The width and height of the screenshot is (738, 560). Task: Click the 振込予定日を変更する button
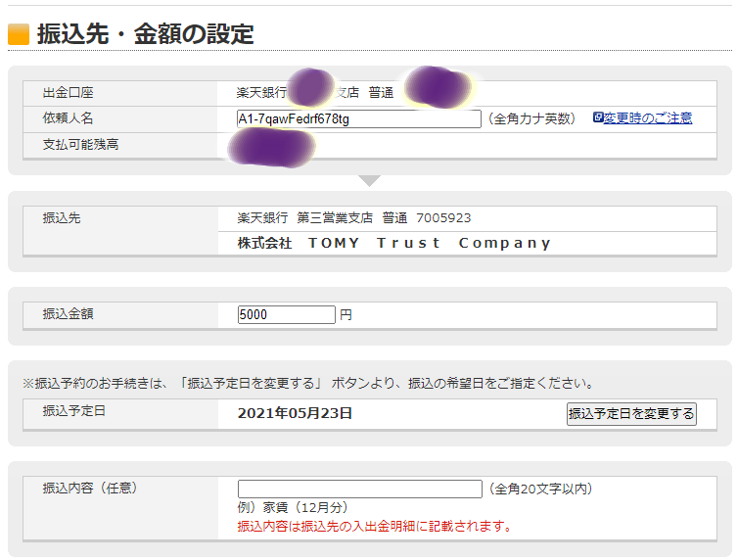tap(631, 414)
